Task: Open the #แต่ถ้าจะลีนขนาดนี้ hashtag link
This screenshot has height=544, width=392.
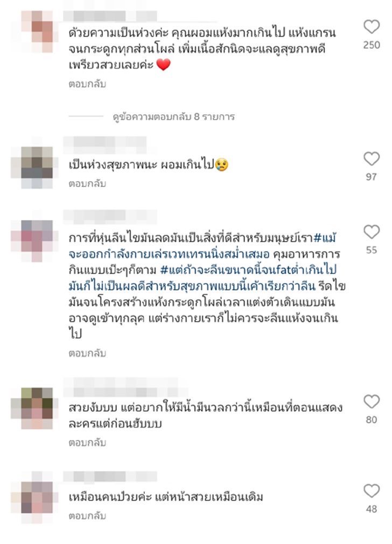Action: [x=248, y=270]
